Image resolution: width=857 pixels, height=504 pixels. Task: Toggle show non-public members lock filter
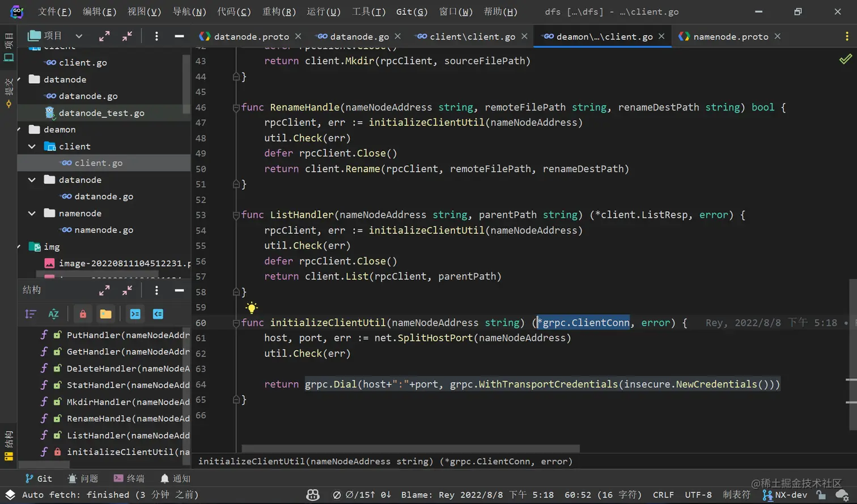[83, 314]
